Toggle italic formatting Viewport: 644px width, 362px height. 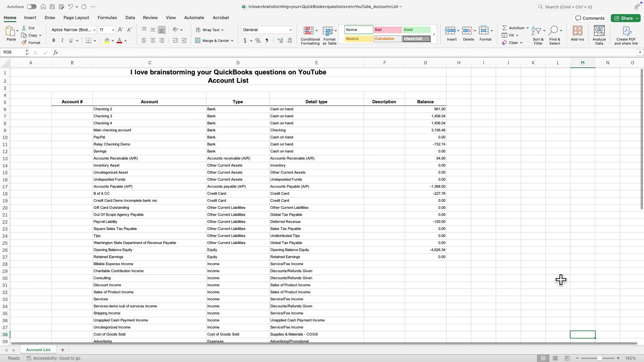point(62,41)
